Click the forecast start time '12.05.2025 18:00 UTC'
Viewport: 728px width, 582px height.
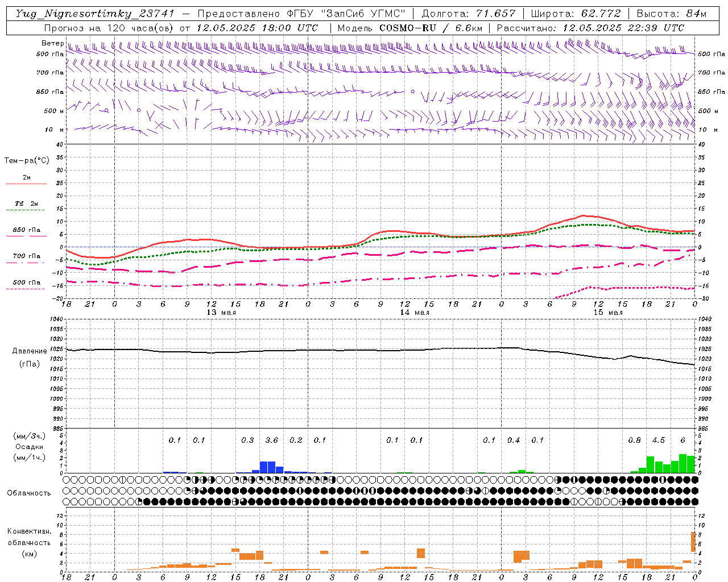point(257,28)
